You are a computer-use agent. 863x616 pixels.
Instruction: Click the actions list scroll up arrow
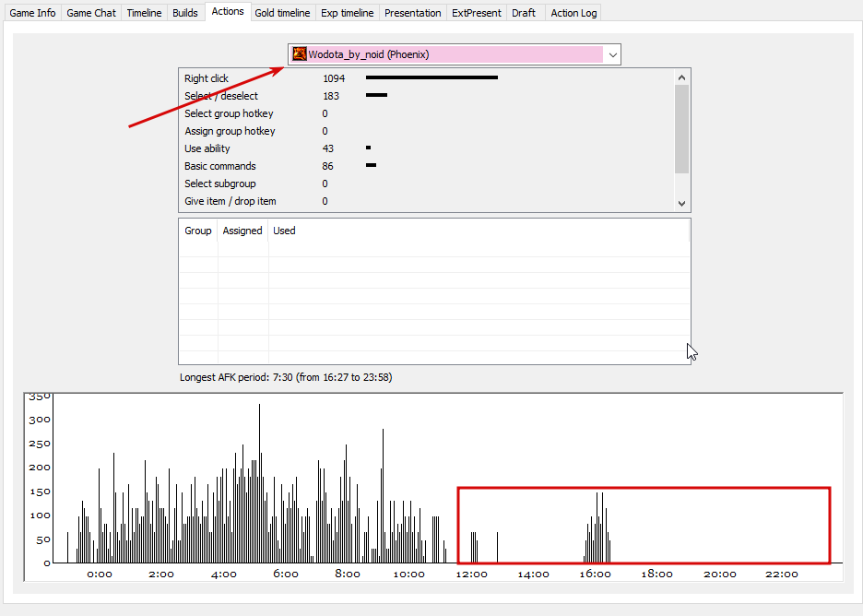(x=682, y=77)
